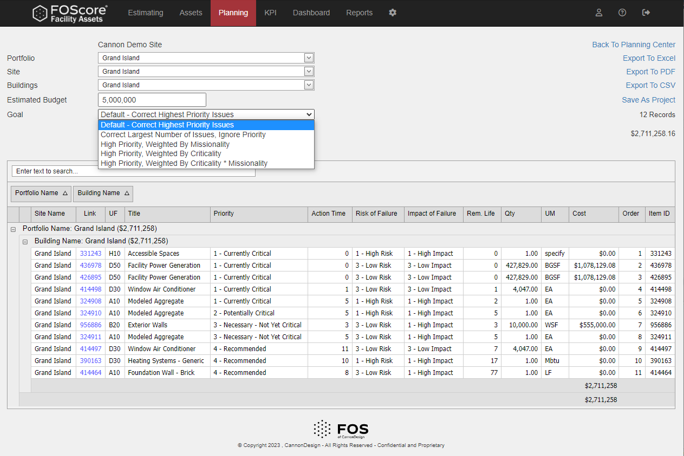
Task: Choose 'Correct Largest Number of Issues' option
Action: point(183,135)
